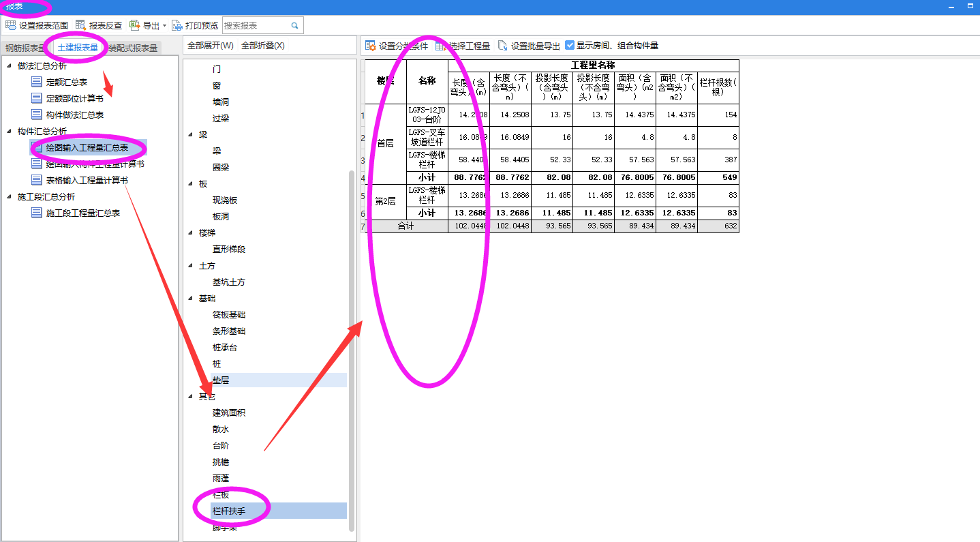Click the LGFS-叉车坡道栏杆 name cell
The height and width of the screenshot is (542, 980).
tap(427, 137)
